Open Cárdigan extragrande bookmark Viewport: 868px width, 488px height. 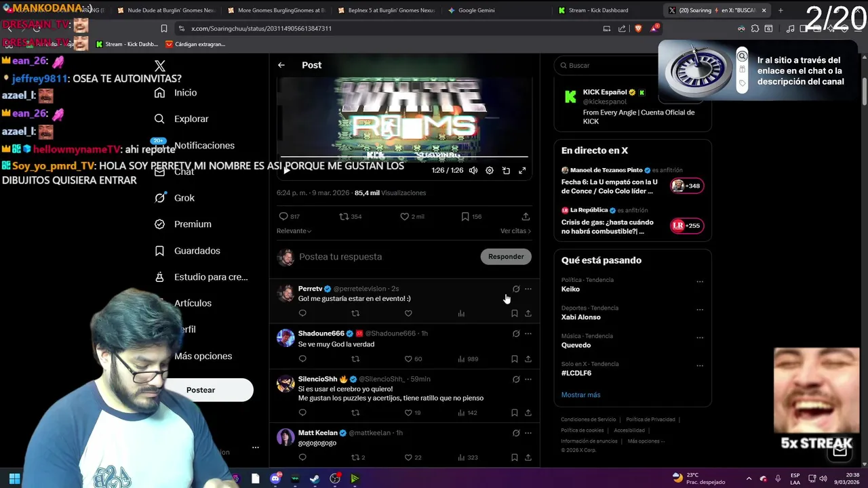coord(195,44)
